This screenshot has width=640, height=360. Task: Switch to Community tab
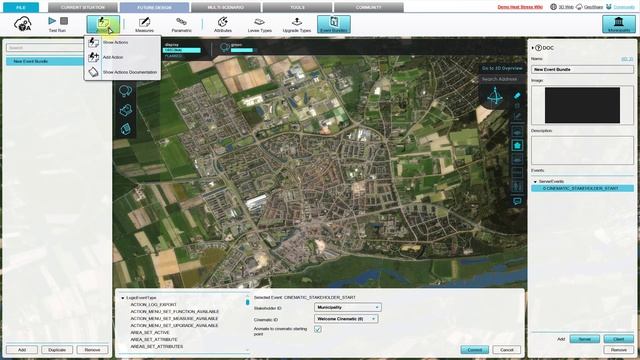(x=369, y=7)
